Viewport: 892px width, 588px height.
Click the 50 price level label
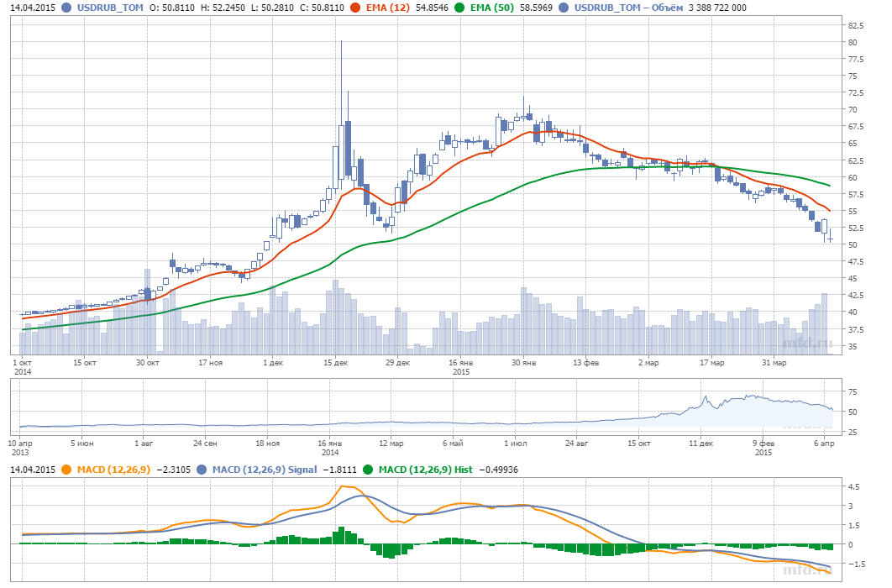click(853, 245)
